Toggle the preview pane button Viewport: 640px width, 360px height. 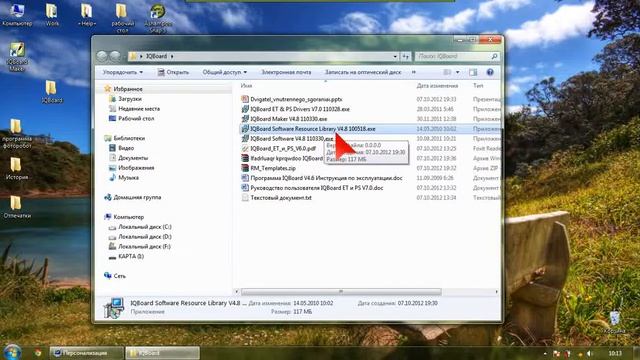[x=473, y=72]
